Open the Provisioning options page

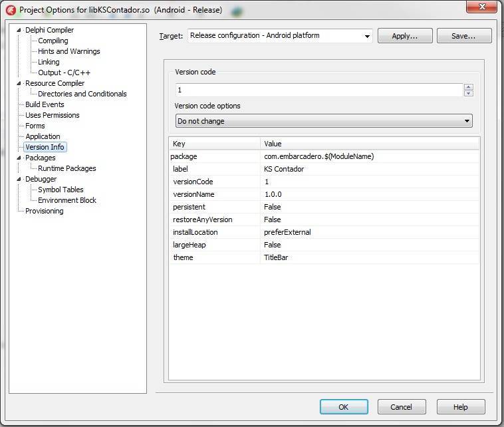pos(44,211)
